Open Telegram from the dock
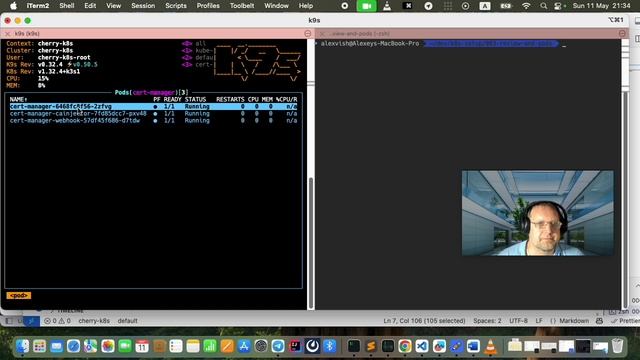Image resolution: width=640 pixels, height=360 pixels. [x=278, y=346]
